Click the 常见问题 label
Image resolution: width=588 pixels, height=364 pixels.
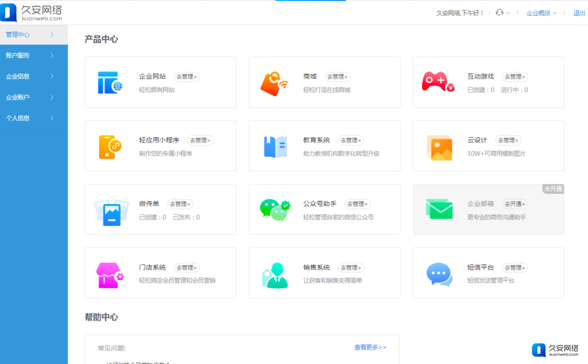tap(112, 348)
